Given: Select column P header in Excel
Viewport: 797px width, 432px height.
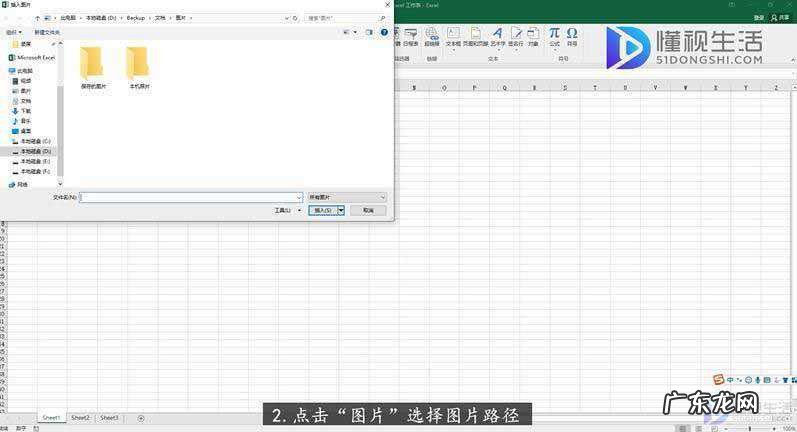Looking at the screenshot, I should click(x=475, y=88).
